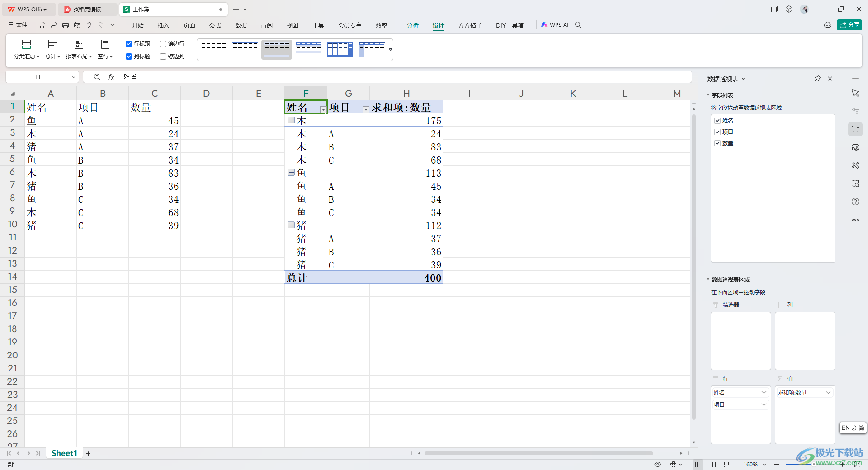Open the 报表布局 dropdown
The image size is (868, 470).
79,50
